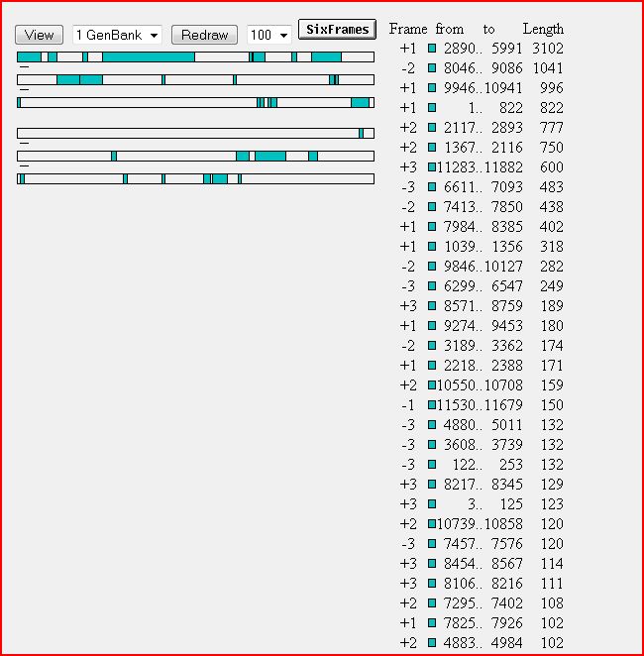Image resolution: width=644 pixels, height=656 pixels.
Task: Click the teal ORF bar in the third frame track's right end
Action: [360, 102]
